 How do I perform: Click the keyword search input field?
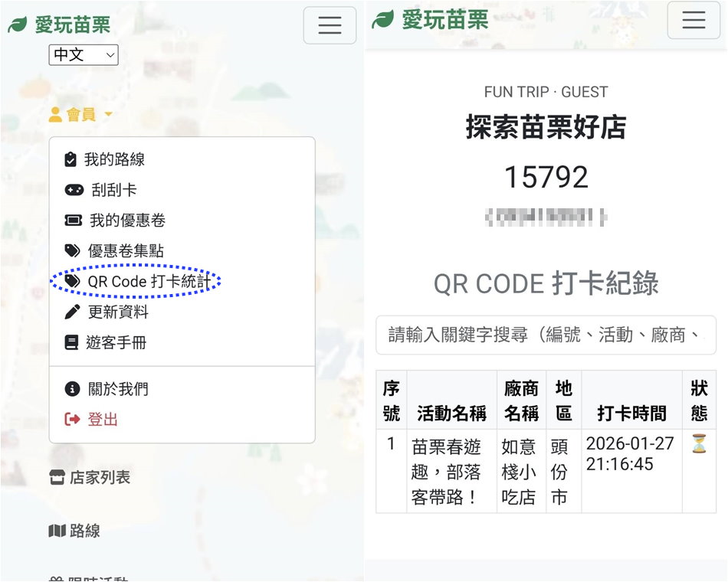click(x=546, y=335)
